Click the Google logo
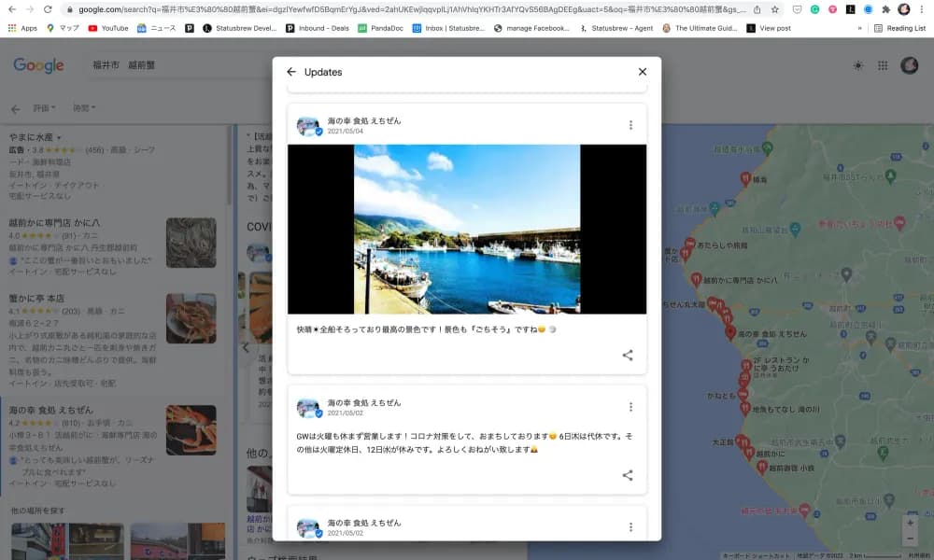Viewport: 934px width, 560px height. 38,65
